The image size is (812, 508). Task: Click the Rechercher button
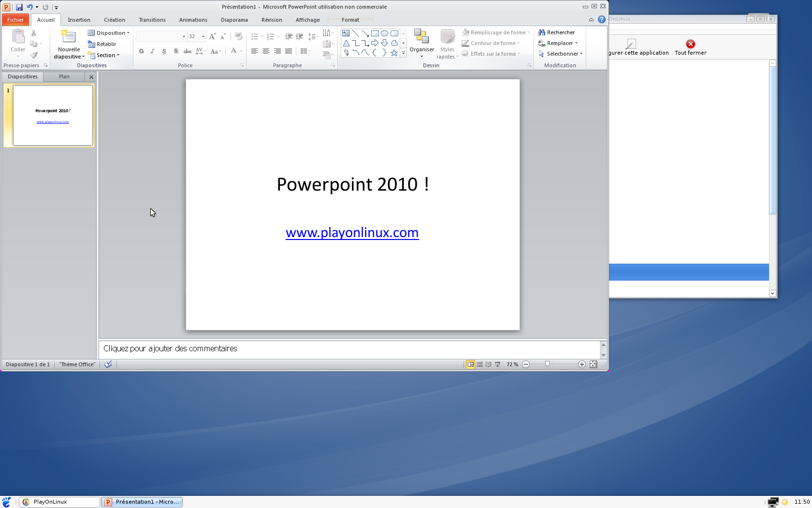point(556,32)
